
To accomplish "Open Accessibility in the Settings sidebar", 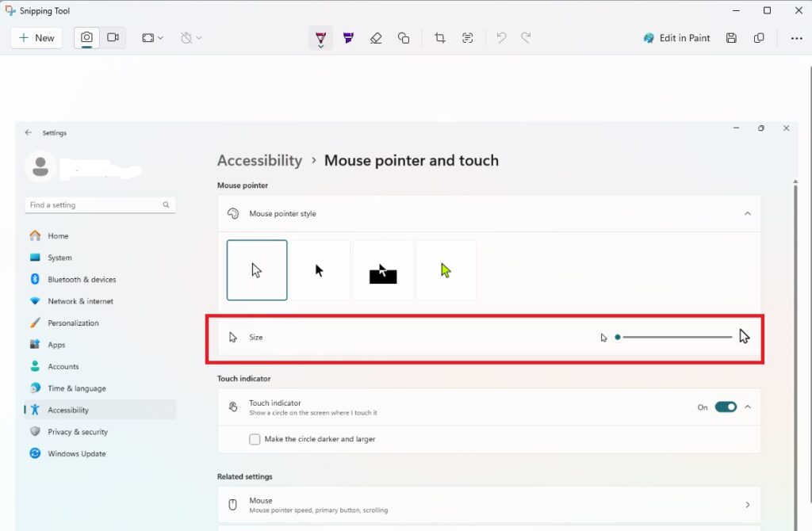I will 67,409.
